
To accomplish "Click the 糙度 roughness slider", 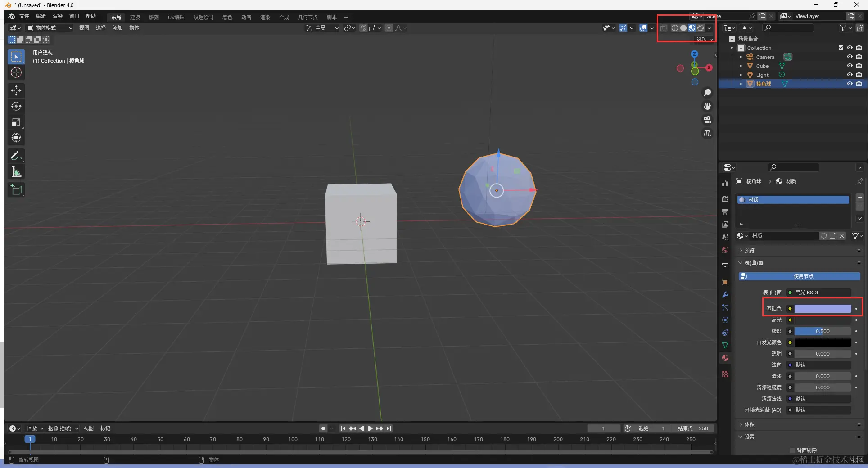I will pos(823,331).
